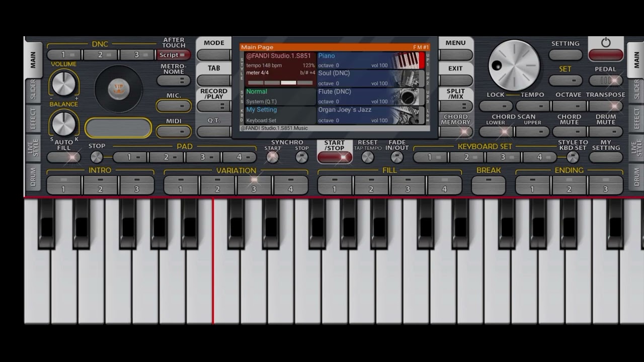Select Variation 3
The width and height of the screenshot is (644, 362).
click(x=254, y=185)
